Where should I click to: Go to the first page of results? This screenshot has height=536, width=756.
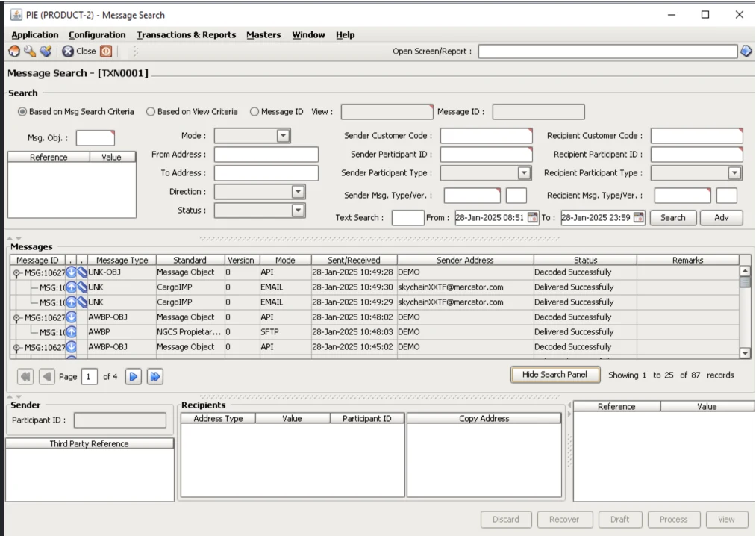[25, 376]
